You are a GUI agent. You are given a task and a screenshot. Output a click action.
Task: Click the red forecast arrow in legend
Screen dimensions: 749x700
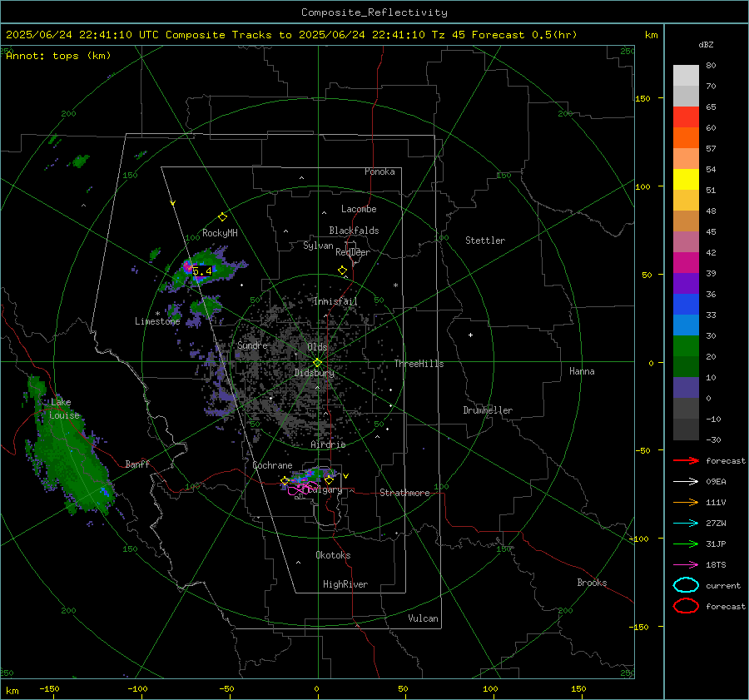[686, 460]
